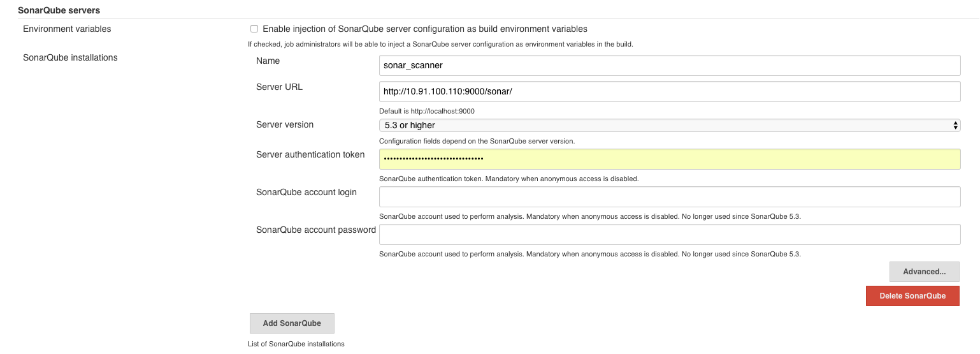980x354 pixels.
Task: Click the "Server URL" label text
Action: click(279, 87)
